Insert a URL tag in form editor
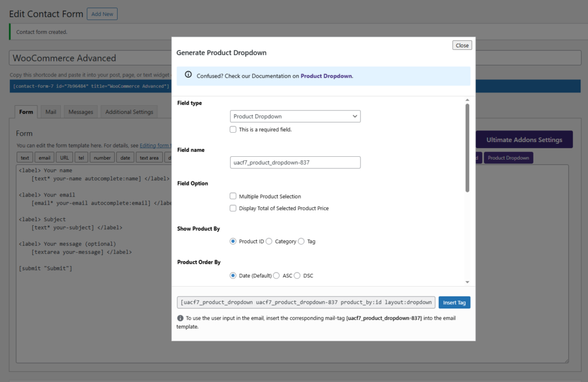The height and width of the screenshot is (382, 588). (x=64, y=158)
